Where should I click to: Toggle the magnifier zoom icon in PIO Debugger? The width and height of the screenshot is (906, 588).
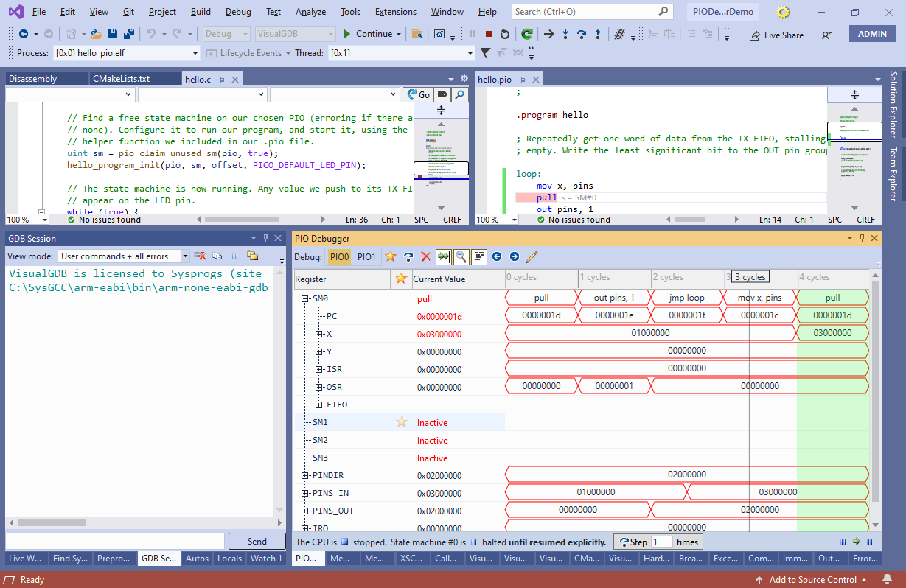[461, 256]
